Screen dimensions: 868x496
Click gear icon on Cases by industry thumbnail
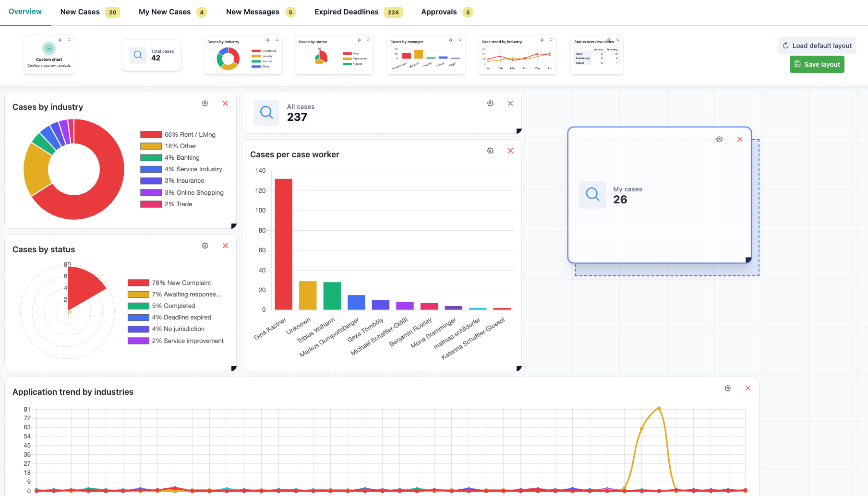click(268, 40)
